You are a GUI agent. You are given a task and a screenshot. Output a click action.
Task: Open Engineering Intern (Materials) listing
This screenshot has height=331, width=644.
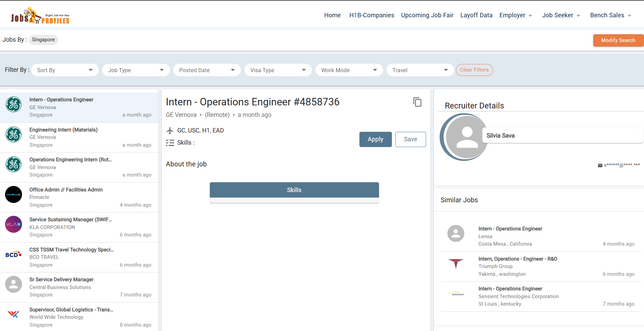coord(79,137)
